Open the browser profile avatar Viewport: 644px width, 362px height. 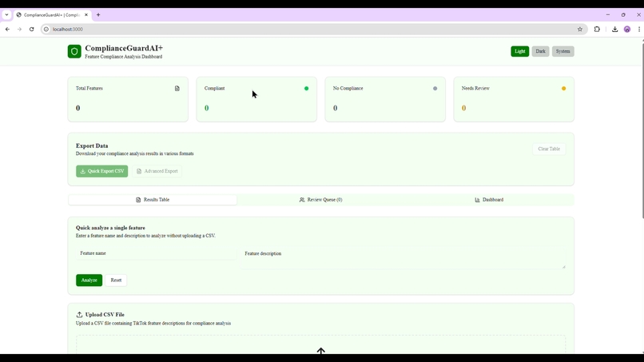pyautogui.click(x=627, y=30)
